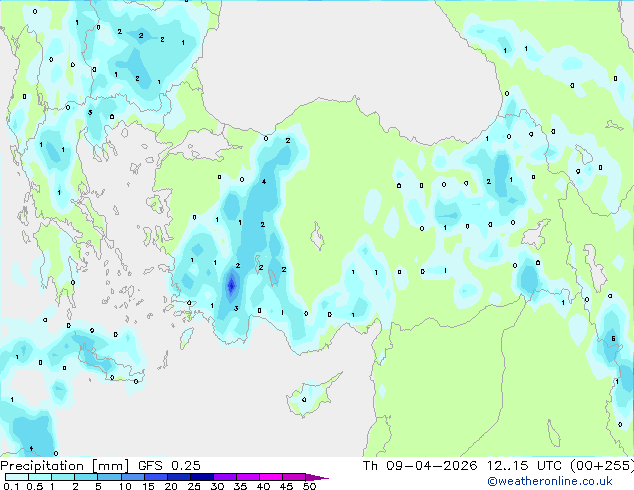Click the '0.1' legend tick label
This screenshot has height=490, width=634.
coord(11,486)
